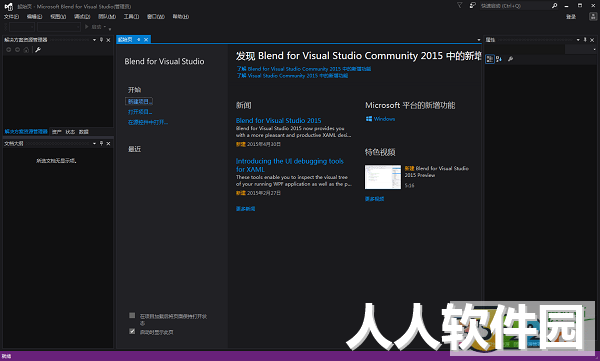Select the alphabetical sort icon in Properties panel
This screenshot has width=600, height=361.
pyautogui.click(x=499, y=59)
